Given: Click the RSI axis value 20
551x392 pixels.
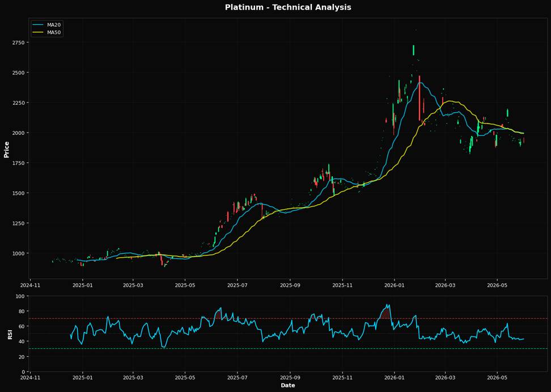Looking at the screenshot, I should [x=22, y=356].
